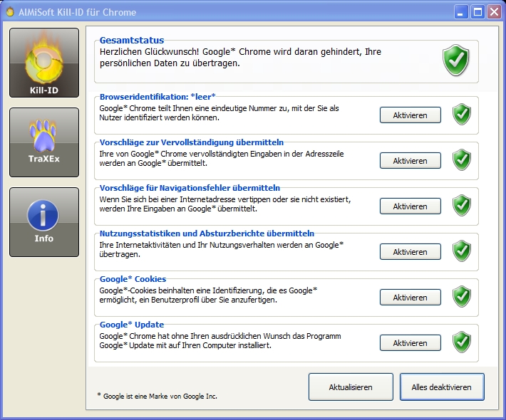This screenshot has width=506, height=420.
Task: Click shield icon for Google* Cookies row
Action: [x=462, y=297]
